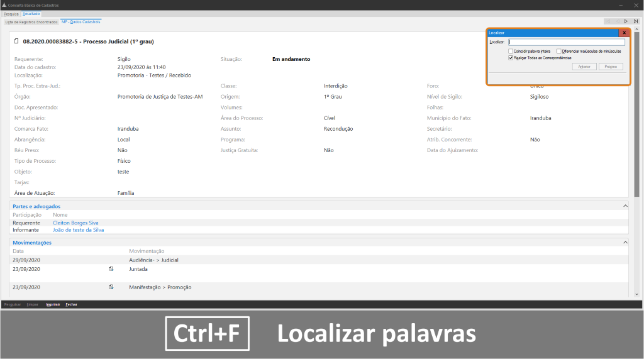Go to next record navigation arrow
Screen dimensions: 644x359
click(x=626, y=21)
